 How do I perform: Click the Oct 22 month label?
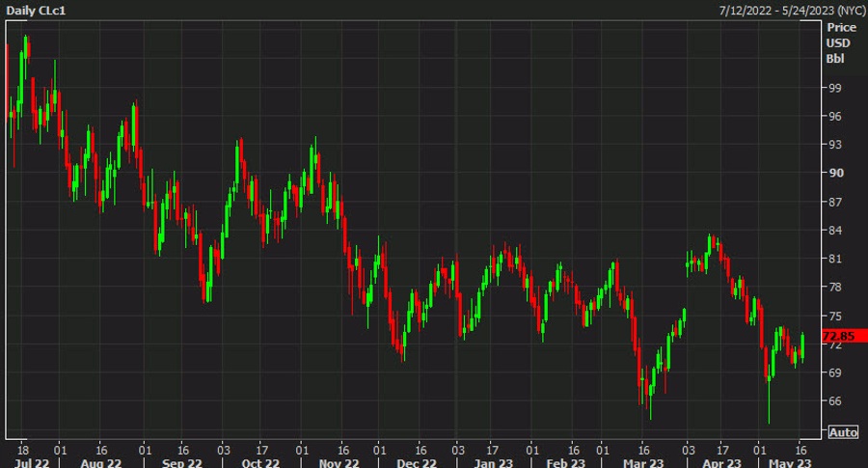point(260,462)
